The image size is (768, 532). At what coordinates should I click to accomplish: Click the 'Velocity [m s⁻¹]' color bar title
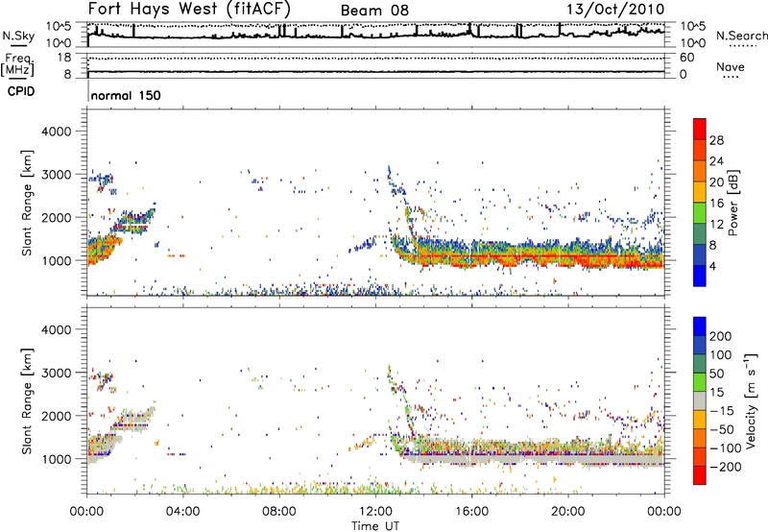[x=751, y=400]
